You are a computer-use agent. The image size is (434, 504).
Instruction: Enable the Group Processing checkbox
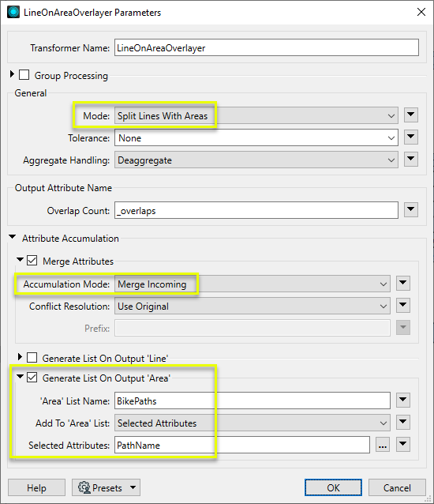click(x=24, y=75)
